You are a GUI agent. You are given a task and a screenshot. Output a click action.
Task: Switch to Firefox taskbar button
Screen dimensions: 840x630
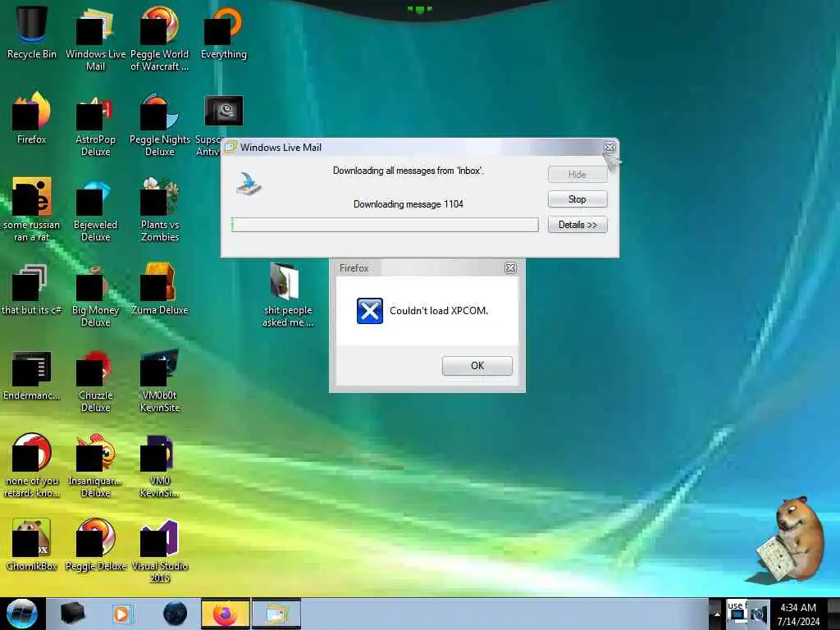226,614
